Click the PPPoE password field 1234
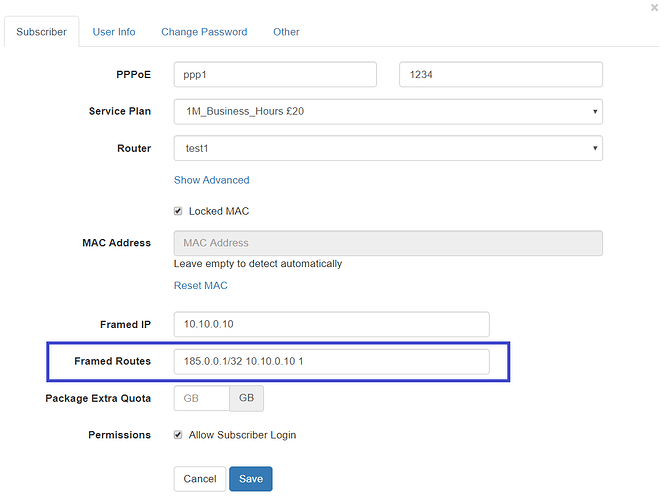The width and height of the screenshot is (664, 500). pos(501,75)
